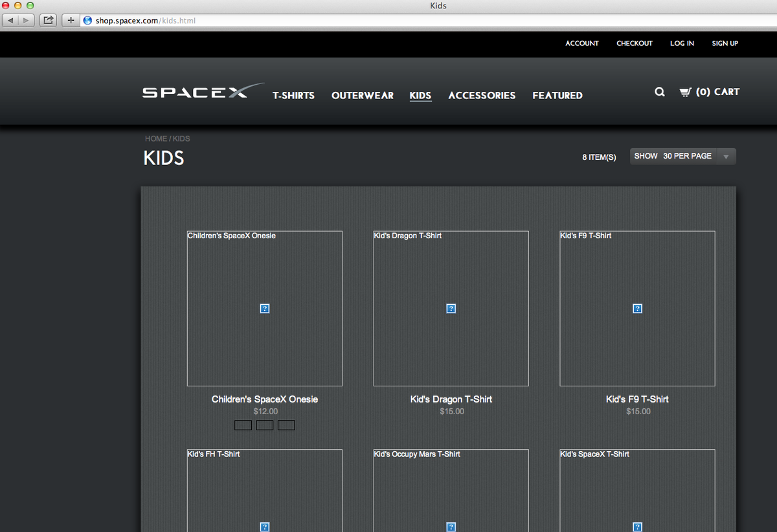Click the Kid's Dragon T-Shirt missing image icon
Viewport: 777px width, 532px height.
point(451,309)
